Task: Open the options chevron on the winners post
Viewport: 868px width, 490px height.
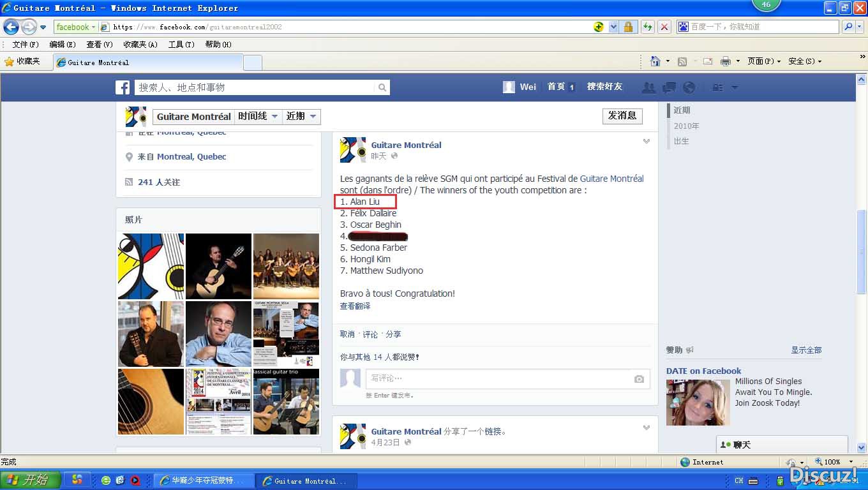Action: [x=647, y=141]
